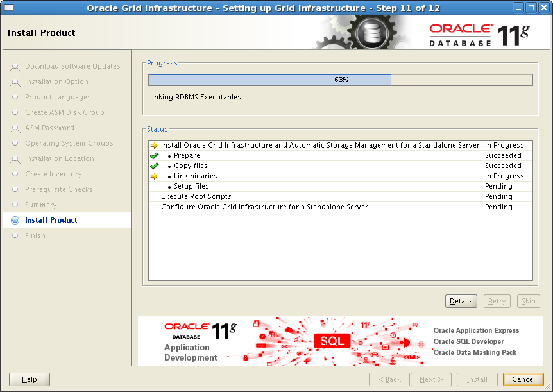Open the Details button
Image resolution: width=553 pixels, height=392 pixels.
pyautogui.click(x=461, y=301)
